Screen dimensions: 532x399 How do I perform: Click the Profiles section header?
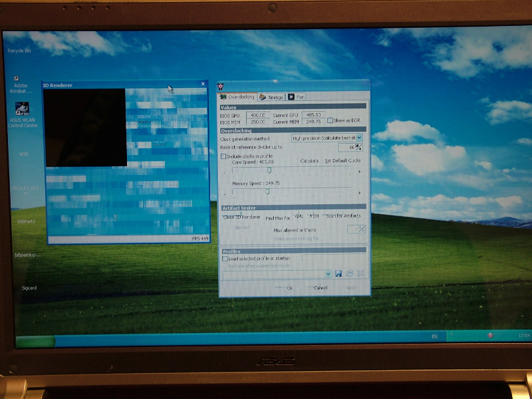tap(294, 251)
